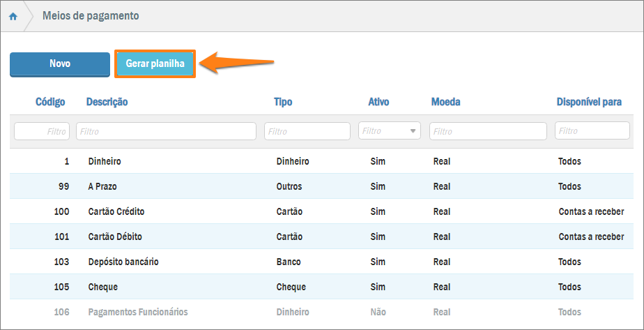
Task: Open Meios de pagamento breadcrumb
Action: 91,16
